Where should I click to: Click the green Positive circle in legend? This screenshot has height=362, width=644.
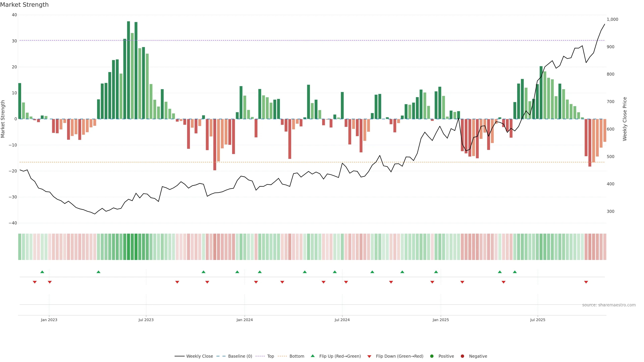[432, 356]
